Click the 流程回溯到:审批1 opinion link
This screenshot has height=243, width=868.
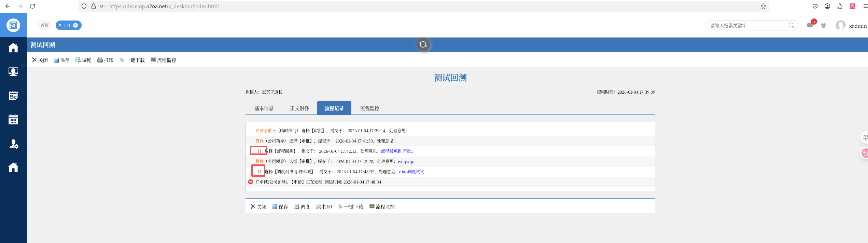point(397,151)
